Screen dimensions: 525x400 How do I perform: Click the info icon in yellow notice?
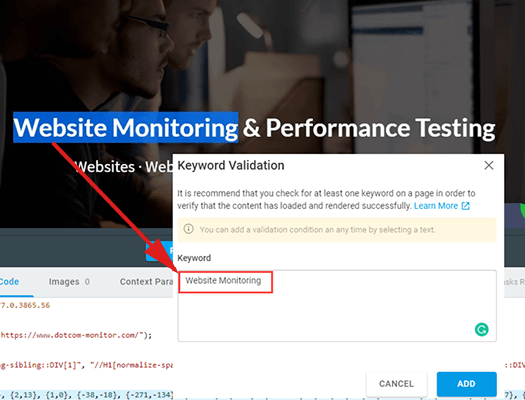click(x=189, y=229)
